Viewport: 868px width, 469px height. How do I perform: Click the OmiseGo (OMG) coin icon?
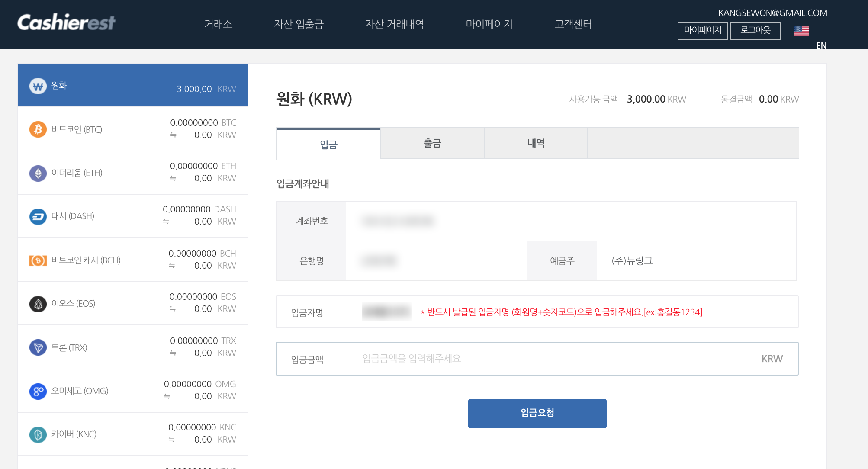click(x=38, y=391)
